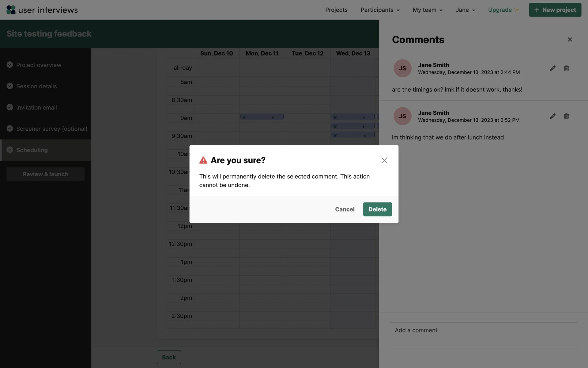Viewport: 588px width, 368px height.
Task: Open the Session details step
Action: (x=36, y=86)
